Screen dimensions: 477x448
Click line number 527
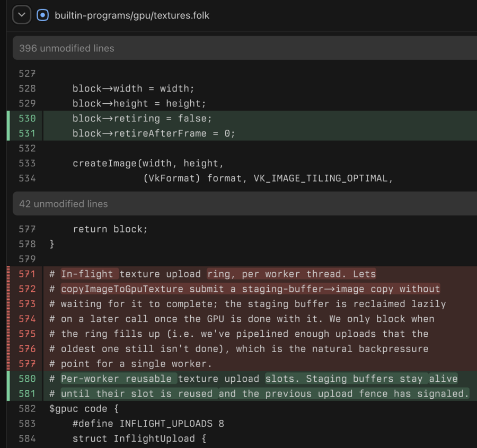(27, 73)
